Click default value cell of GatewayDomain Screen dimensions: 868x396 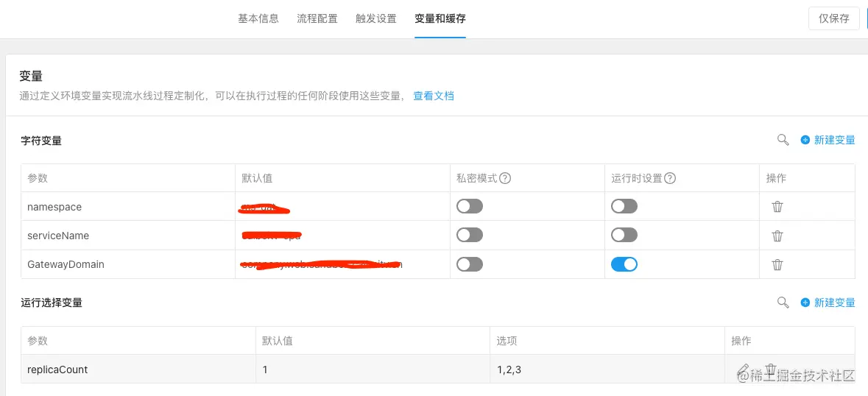342,264
